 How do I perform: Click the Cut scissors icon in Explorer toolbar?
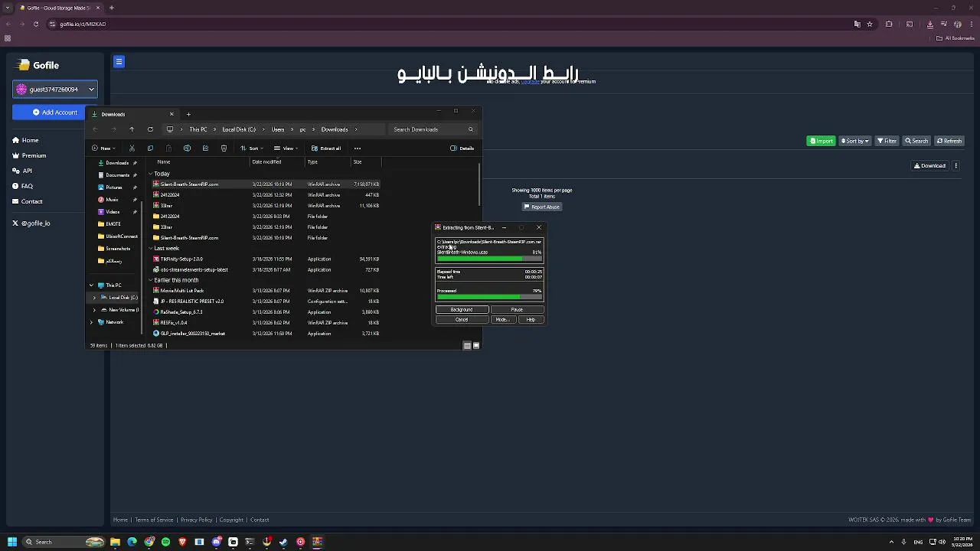(x=132, y=148)
